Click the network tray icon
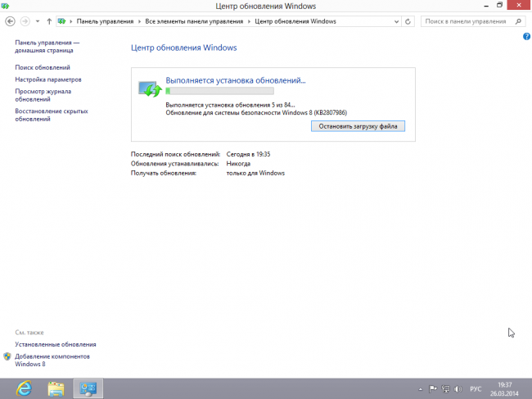 tap(446, 388)
